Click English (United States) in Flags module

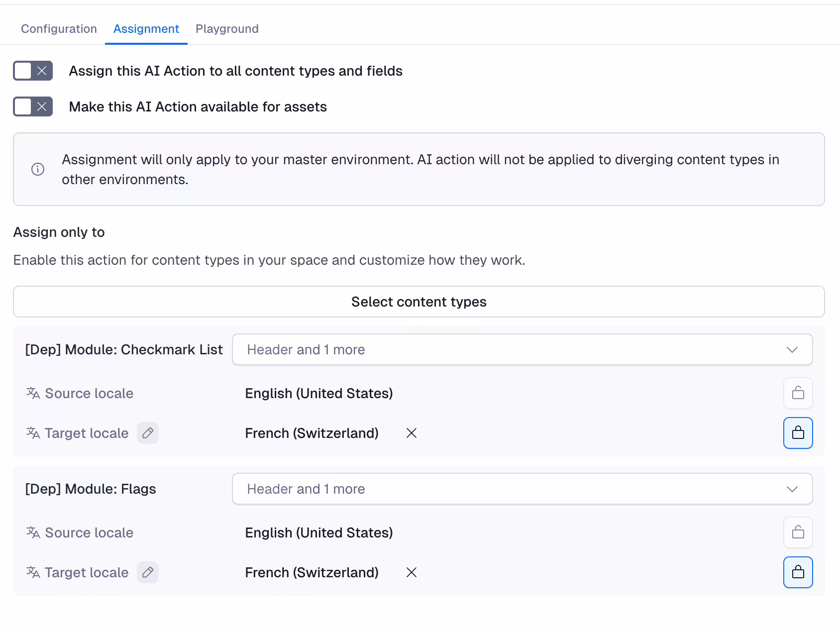tap(319, 532)
